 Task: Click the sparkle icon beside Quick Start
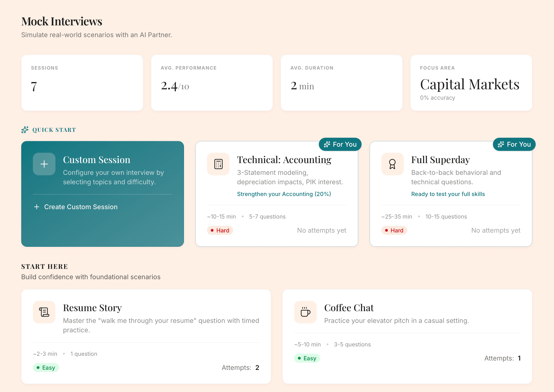[x=25, y=130]
